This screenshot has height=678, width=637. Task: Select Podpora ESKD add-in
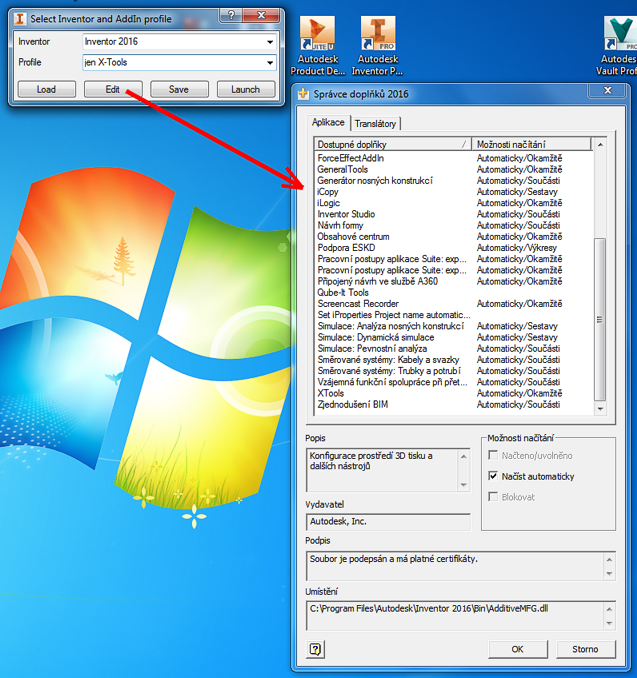pos(454,248)
